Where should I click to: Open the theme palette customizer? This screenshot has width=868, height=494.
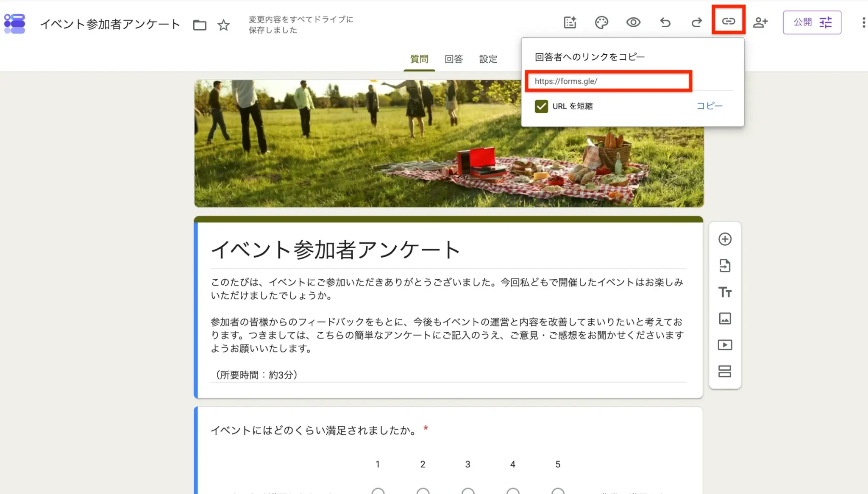601,22
